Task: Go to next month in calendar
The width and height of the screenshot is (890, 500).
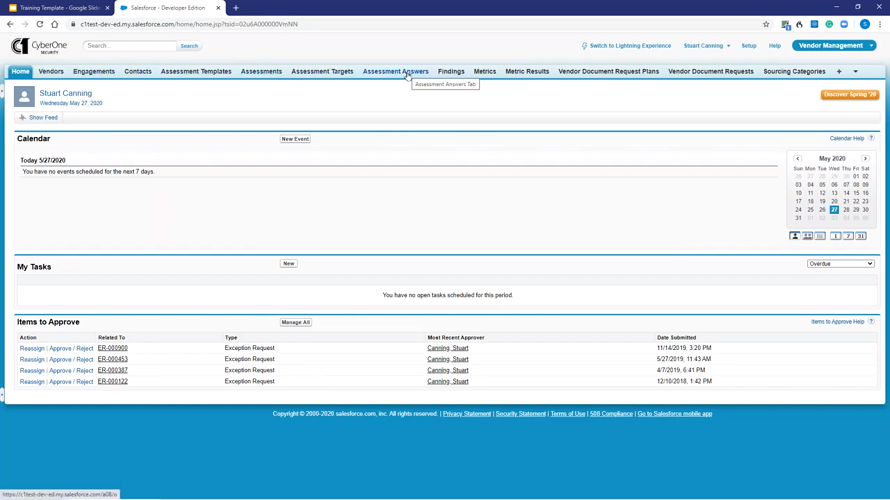Action: point(865,158)
